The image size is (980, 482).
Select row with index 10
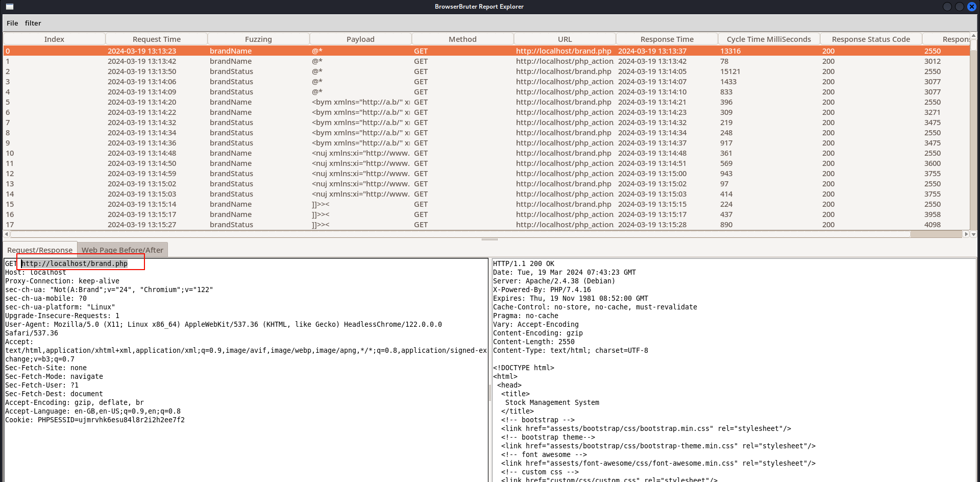[x=486, y=153]
